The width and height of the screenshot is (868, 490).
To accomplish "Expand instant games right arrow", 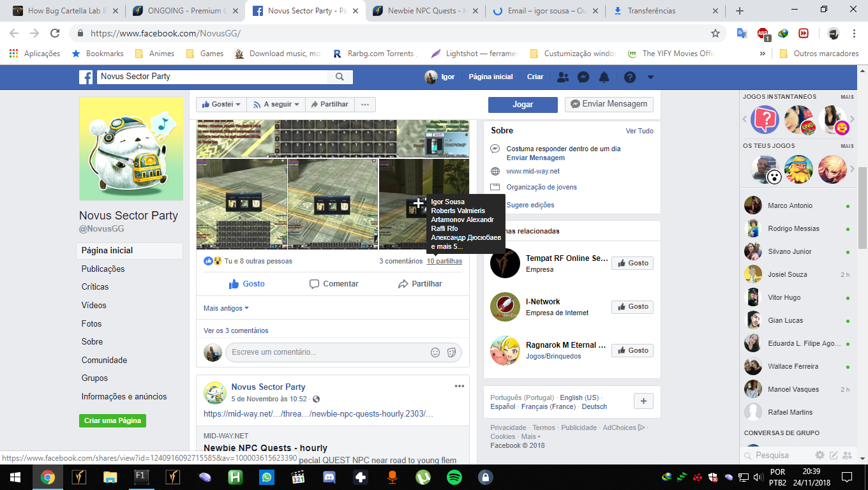I will click(852, 120).
